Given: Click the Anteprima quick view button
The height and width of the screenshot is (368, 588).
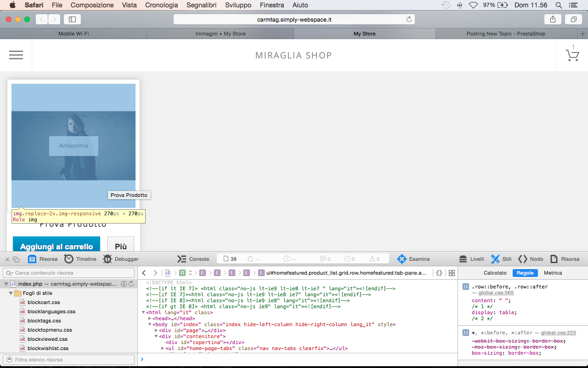Looking at the screenshot, I should click(x=73, y=146).
